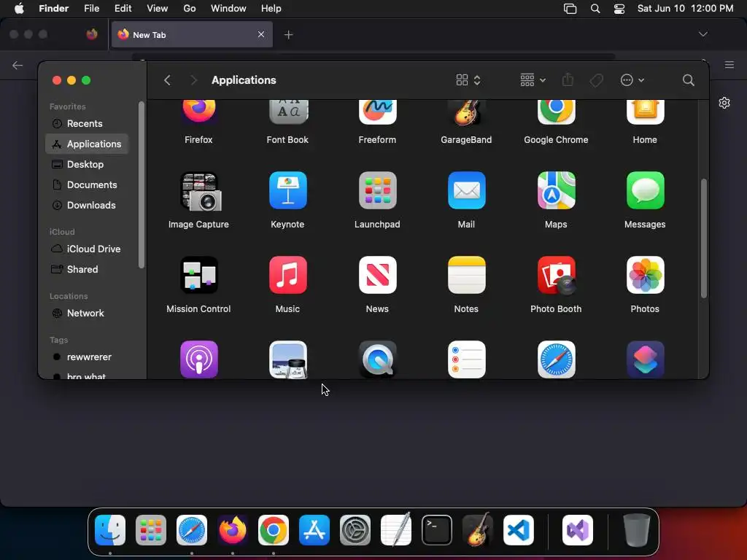Launch the Freeform app icon
Viewport: 747px width, 560px height.
pyautogui.click(x=377, y=112)
